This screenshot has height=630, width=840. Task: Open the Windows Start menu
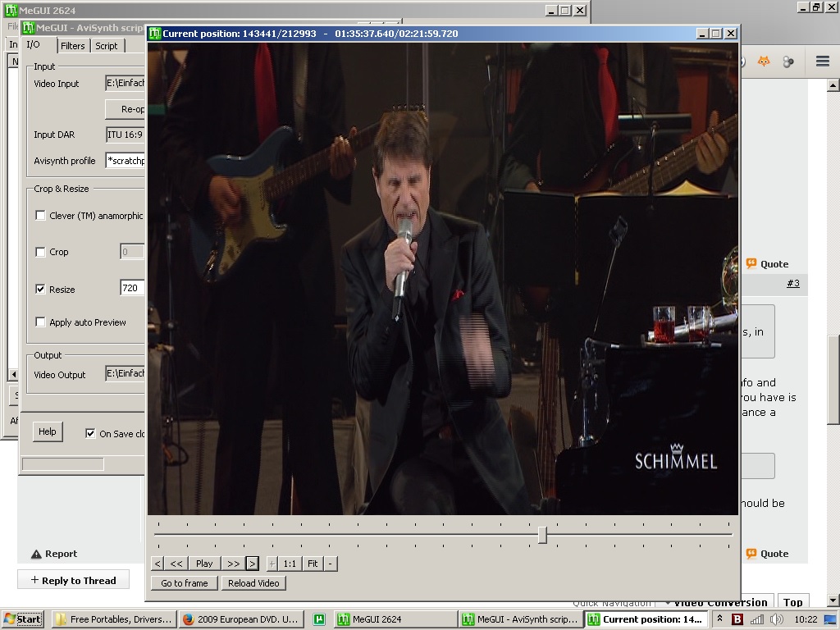pos(23,619)
